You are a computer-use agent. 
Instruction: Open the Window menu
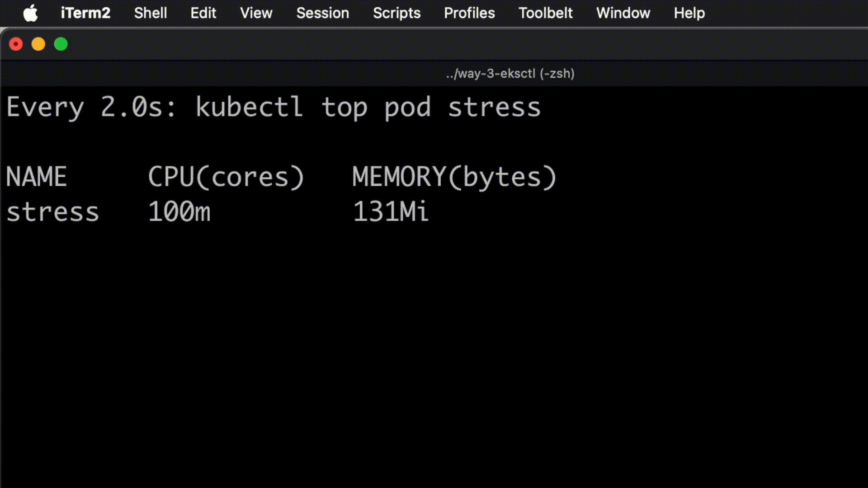point(623,13)
